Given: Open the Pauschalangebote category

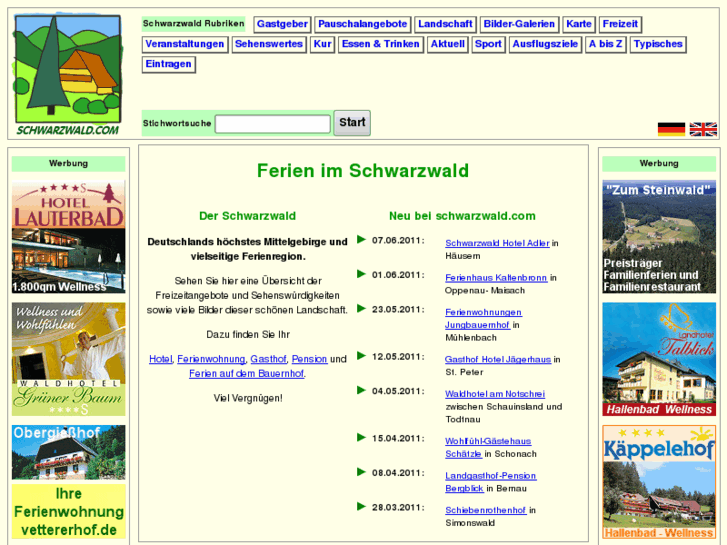Looking at the screenshot, I should 363,24.
